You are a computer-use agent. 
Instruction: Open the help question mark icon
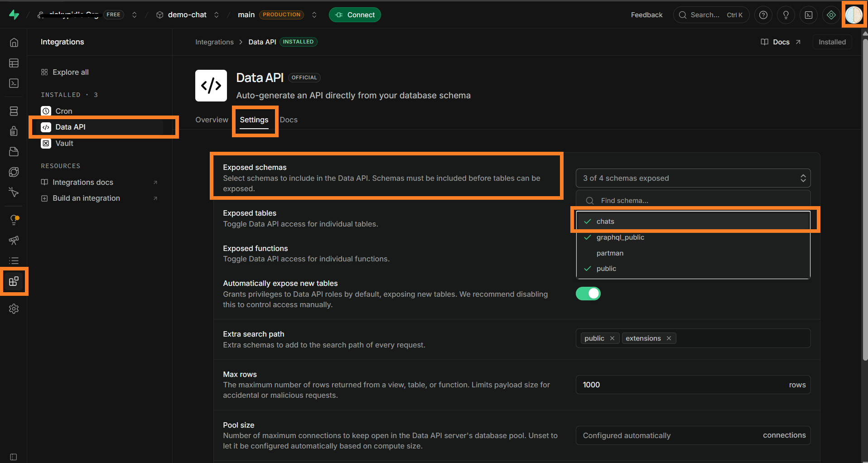[x=763, y=15]
